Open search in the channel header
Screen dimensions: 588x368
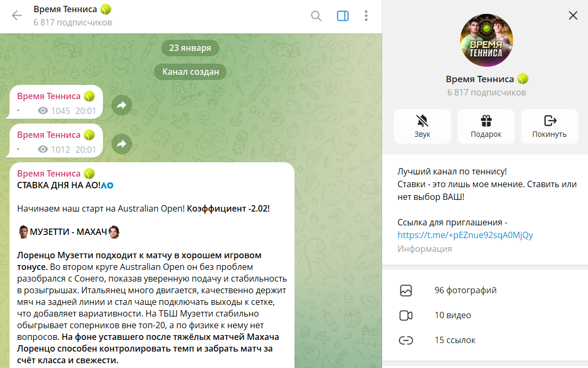coord(316,16)
